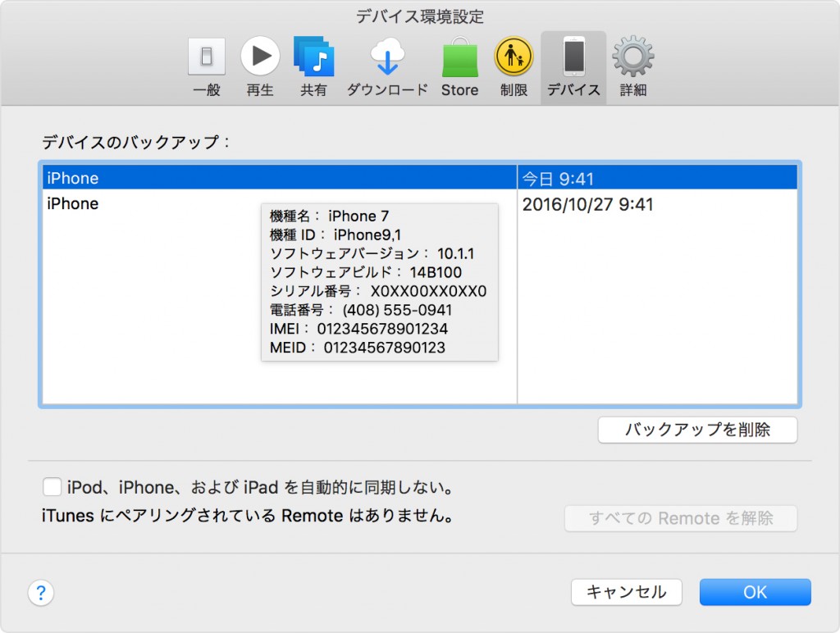Click the ソフトウェアバージョン 10.1.1 line
Screen dimensions: 840x633
372,253
